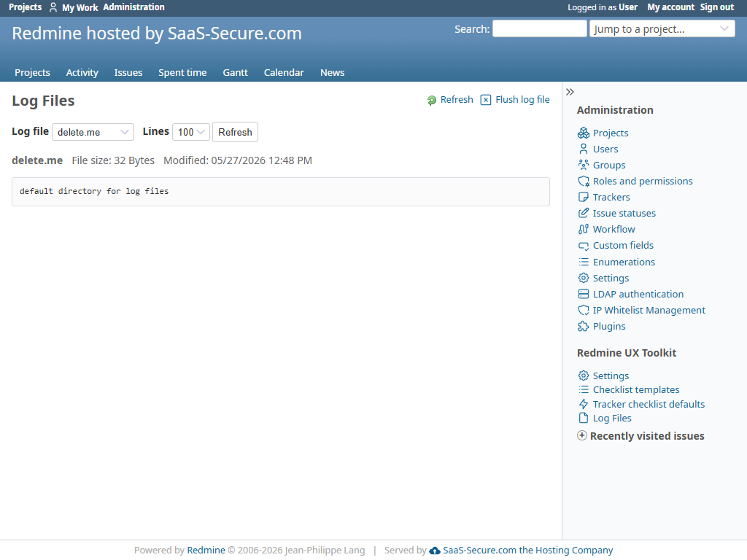Open Custom fields admin link
This screenshot has width=747, height=560.
623,245
